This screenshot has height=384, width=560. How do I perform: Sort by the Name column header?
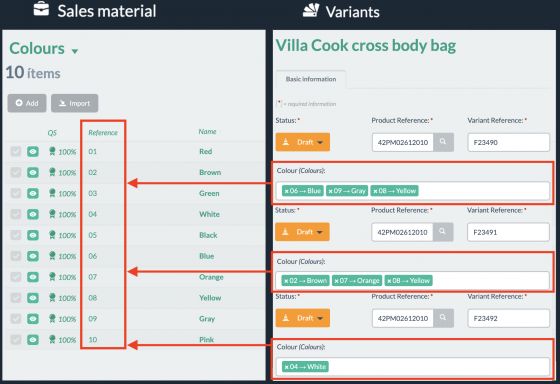point(208,131)
